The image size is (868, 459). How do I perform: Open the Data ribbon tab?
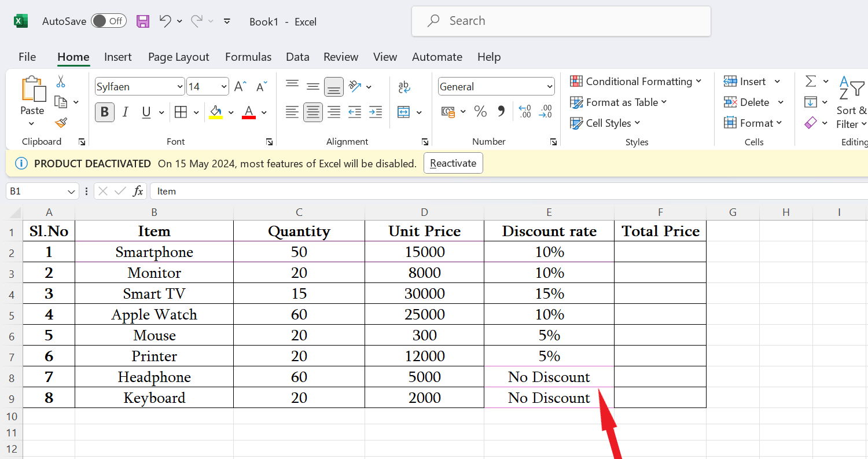click(x=297, y=57)
